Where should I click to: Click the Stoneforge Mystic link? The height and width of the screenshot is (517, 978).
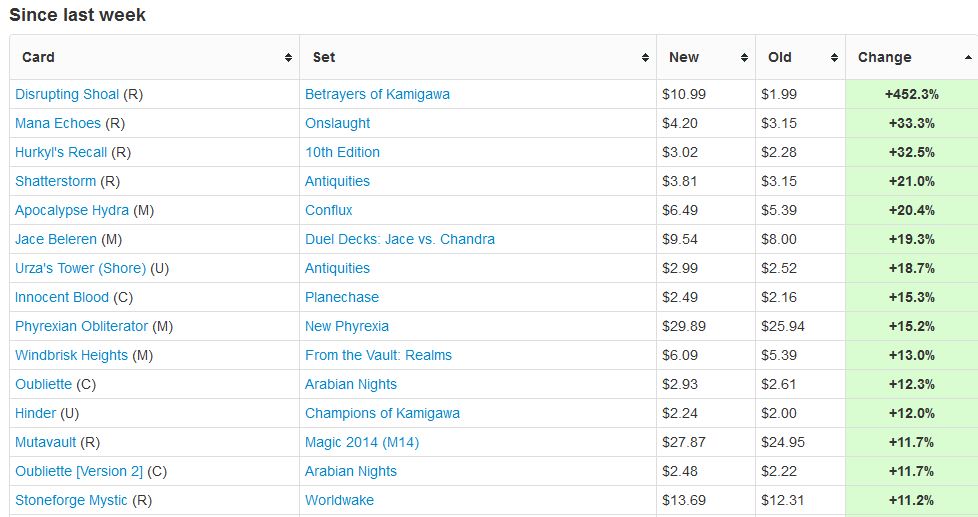click(71, 500)
